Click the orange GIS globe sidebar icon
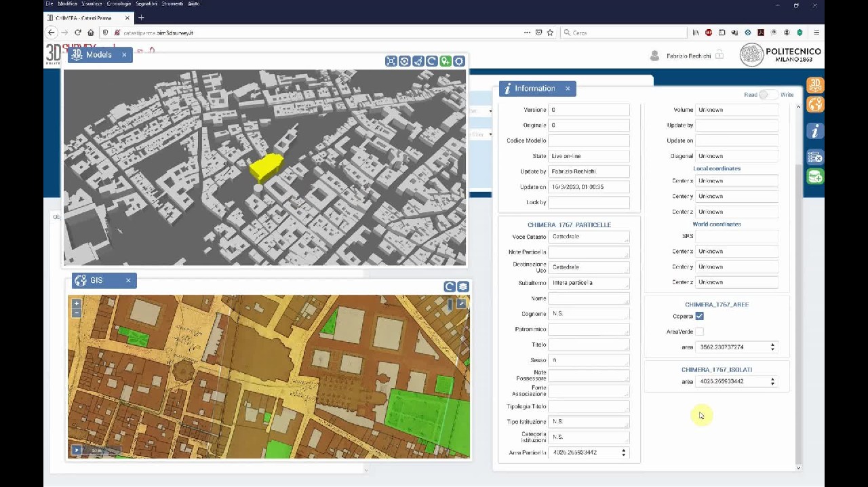The height and width of the screenshot is (487, 868). 815,104
